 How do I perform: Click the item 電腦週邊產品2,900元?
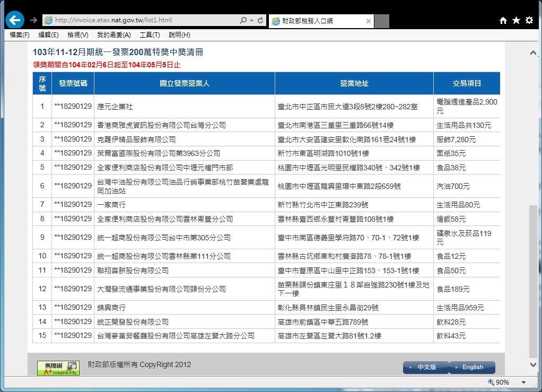[467, 107]
